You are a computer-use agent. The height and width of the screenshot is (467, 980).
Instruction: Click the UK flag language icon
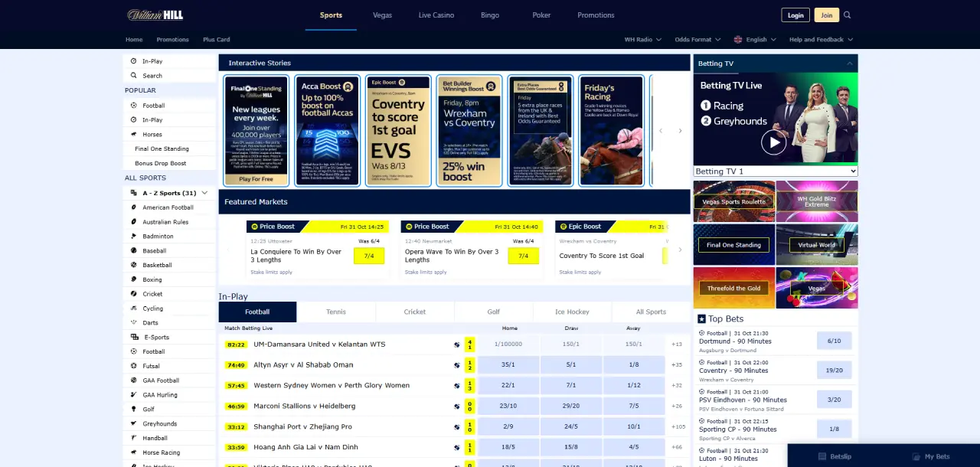738,40
